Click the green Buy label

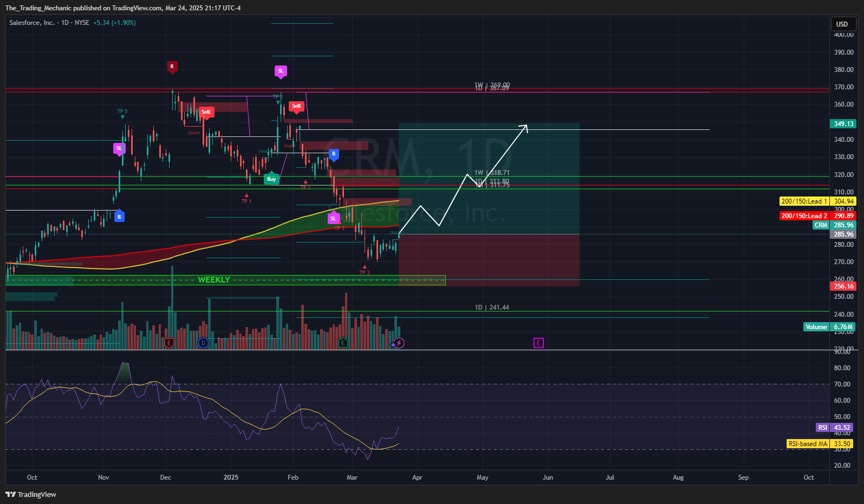pyautogui.click(x=271, y=179)
